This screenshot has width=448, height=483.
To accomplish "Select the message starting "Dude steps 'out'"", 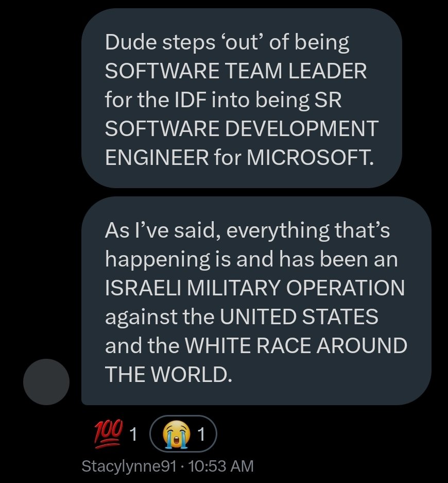I will coord(242,98).
